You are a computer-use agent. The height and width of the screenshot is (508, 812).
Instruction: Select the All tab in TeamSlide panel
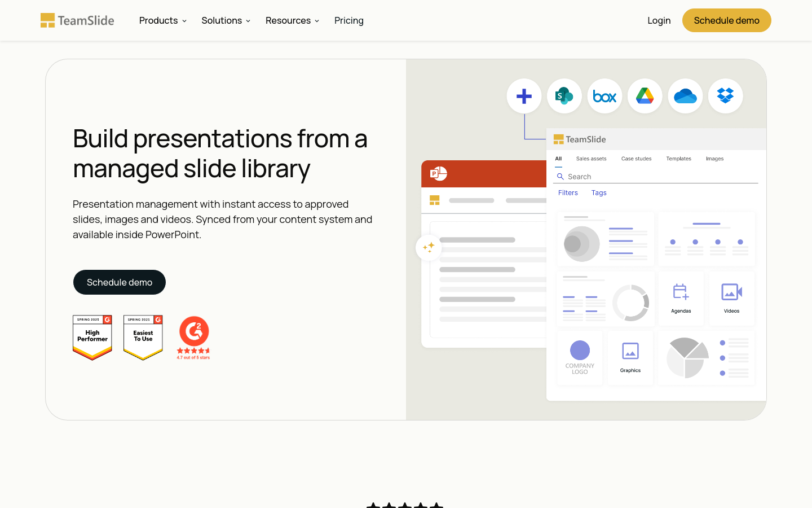pos(558,159)
